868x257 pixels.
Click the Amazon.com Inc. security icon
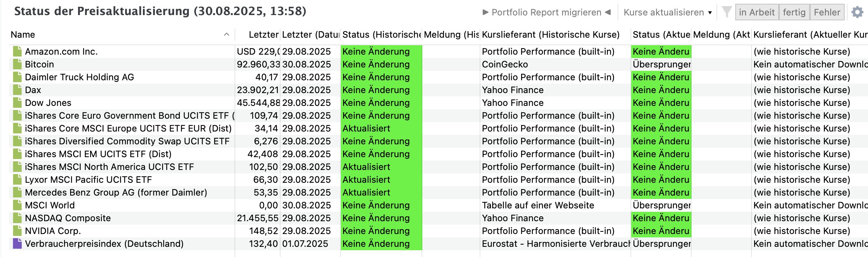17,52
